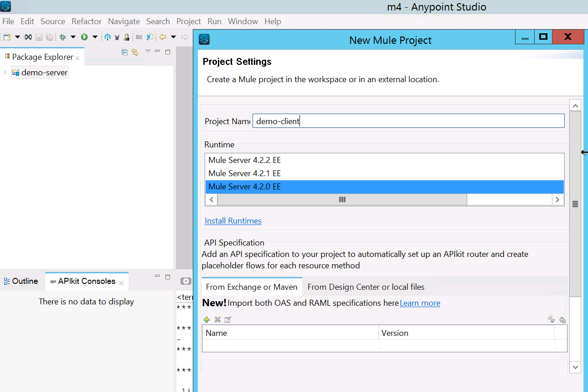
Task: Open the Debug dropdown arrow
Action: tap(73, 37)
